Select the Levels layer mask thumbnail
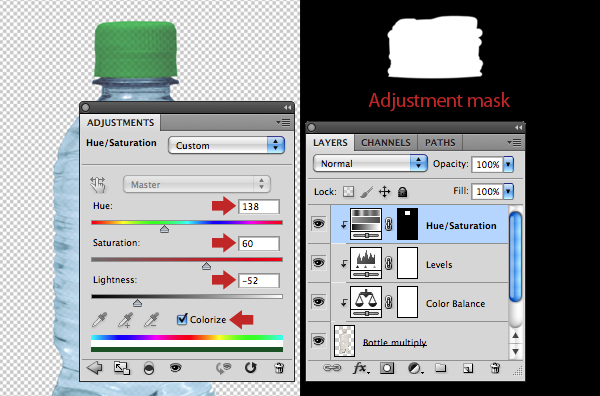 pos(408,263)
